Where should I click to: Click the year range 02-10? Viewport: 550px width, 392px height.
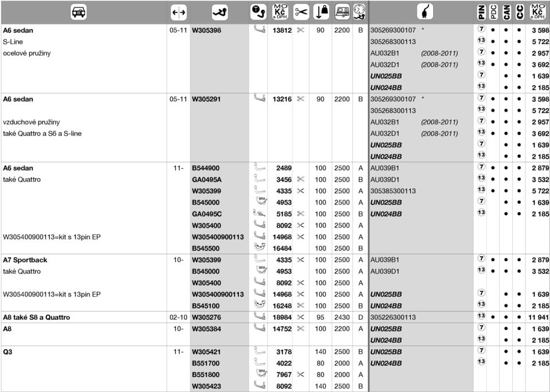click(x=178, y=317)
